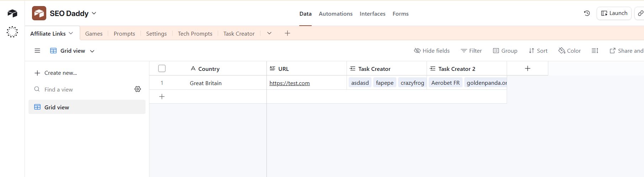Open the row height icon
The image size is (644, 177).
595,51
